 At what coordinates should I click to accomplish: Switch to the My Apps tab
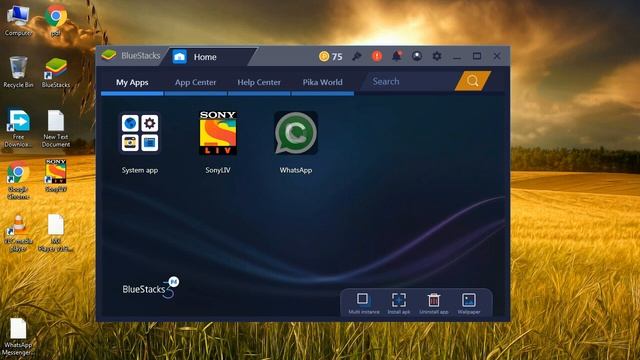pyautogui.click(x=132, y=82)
